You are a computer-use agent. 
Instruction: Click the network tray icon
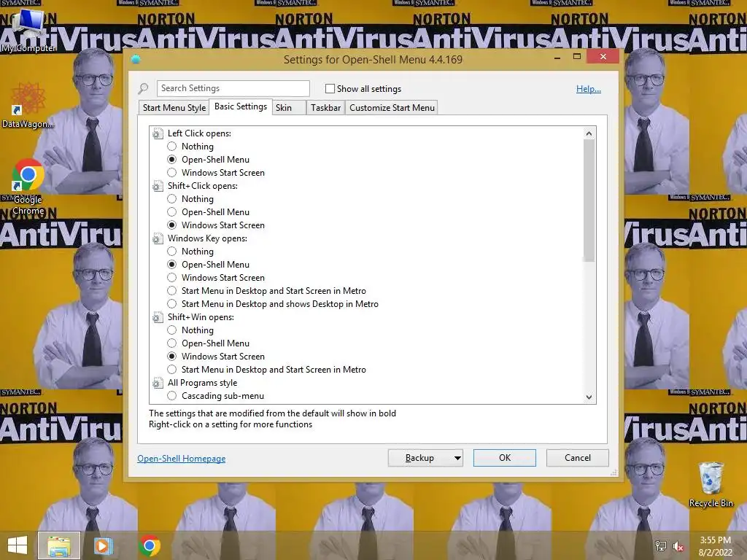tap(661, 545)
